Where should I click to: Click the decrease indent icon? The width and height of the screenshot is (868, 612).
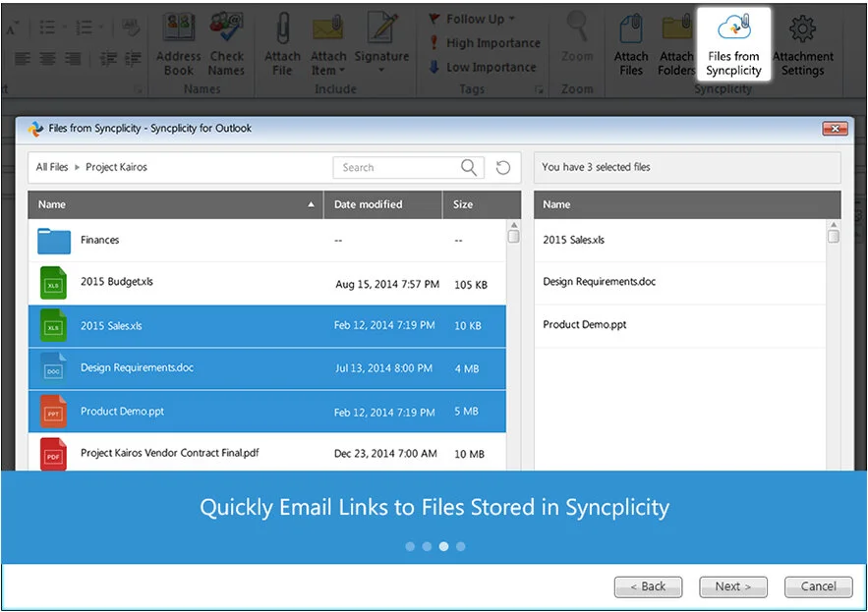[x=108, y=58]
